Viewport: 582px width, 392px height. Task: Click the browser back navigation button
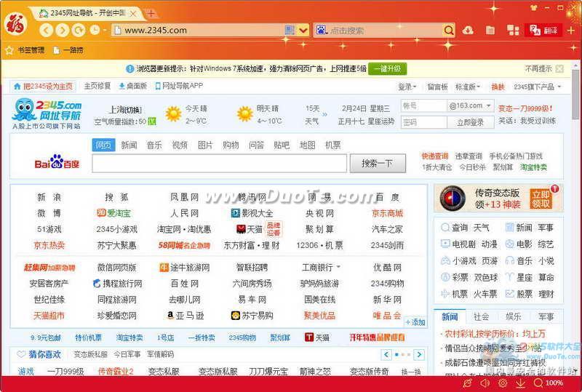[47, 30]
